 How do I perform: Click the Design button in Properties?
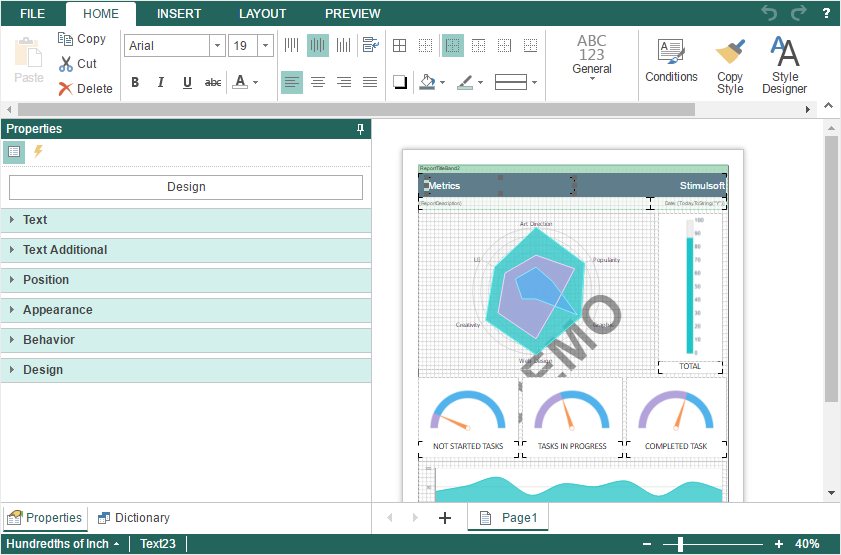[186, 187]
